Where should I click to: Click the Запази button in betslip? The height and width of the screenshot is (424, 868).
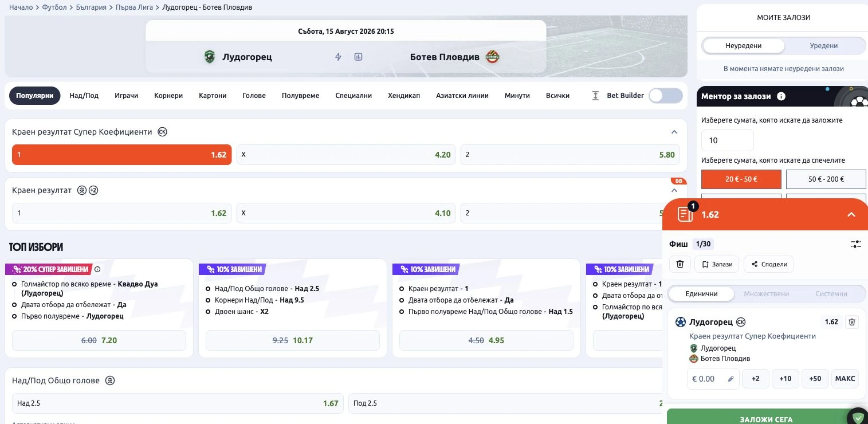717,264
